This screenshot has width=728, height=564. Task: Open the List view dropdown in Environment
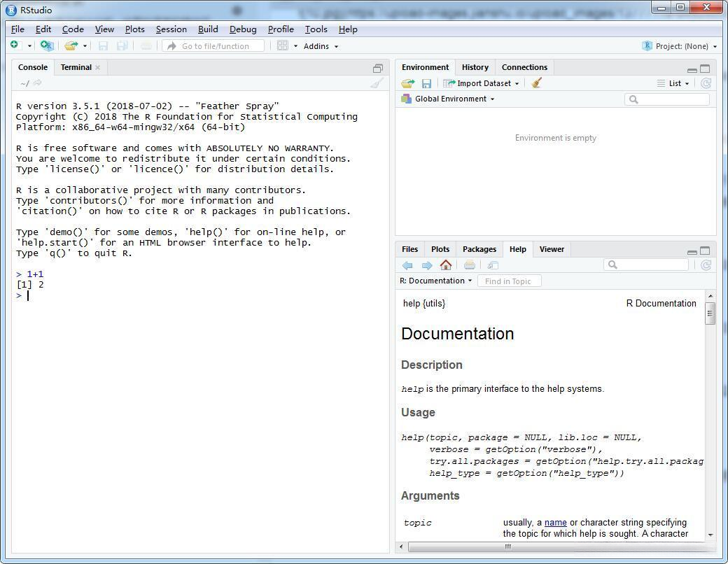(x=673, y=83)
